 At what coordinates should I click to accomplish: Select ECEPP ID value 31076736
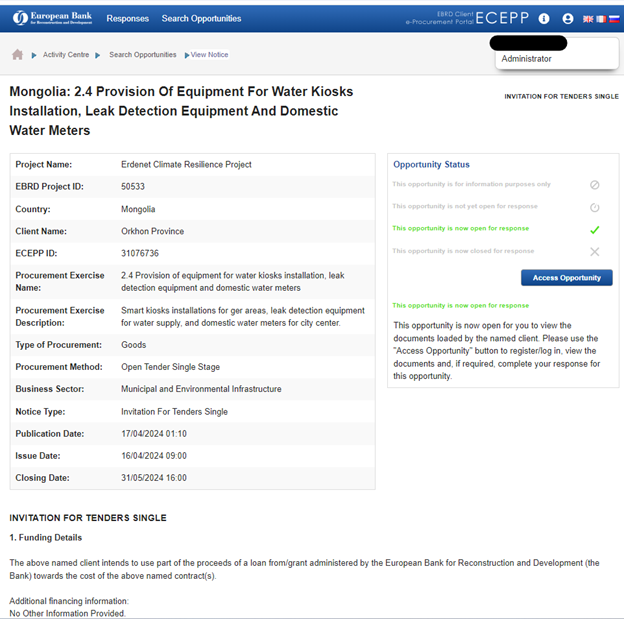140,253
